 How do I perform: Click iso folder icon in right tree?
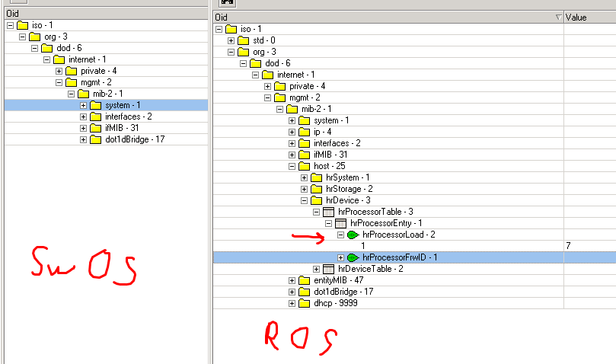coord(231,30)
